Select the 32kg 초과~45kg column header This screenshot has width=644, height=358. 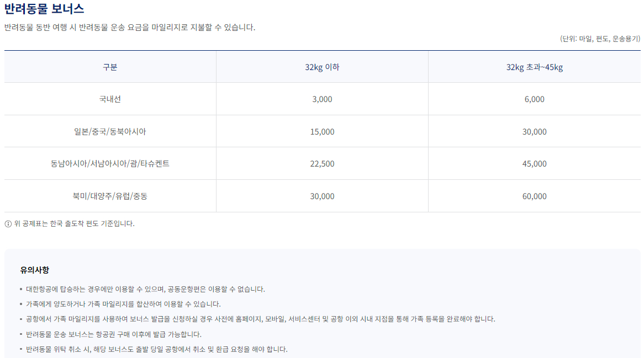coord(533,66)
